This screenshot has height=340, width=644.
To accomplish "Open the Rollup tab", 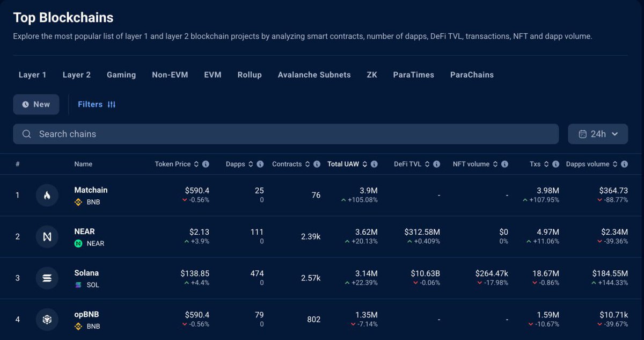I will 250,75.
